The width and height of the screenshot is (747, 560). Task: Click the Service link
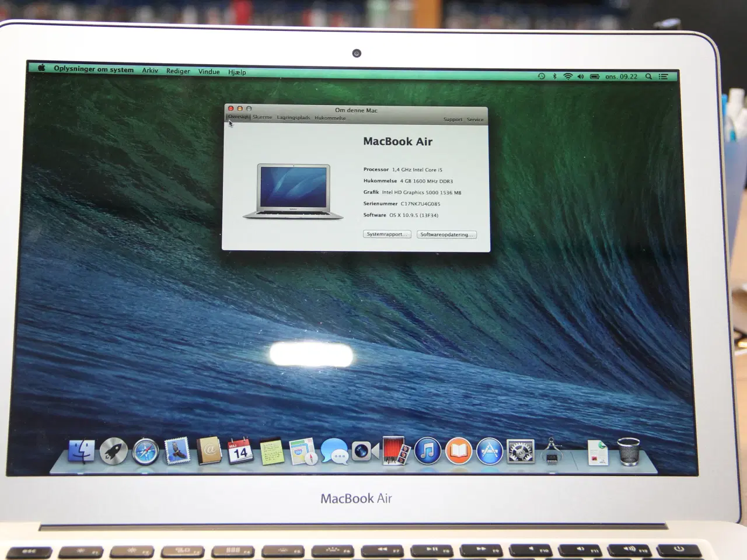coord(475,120)
